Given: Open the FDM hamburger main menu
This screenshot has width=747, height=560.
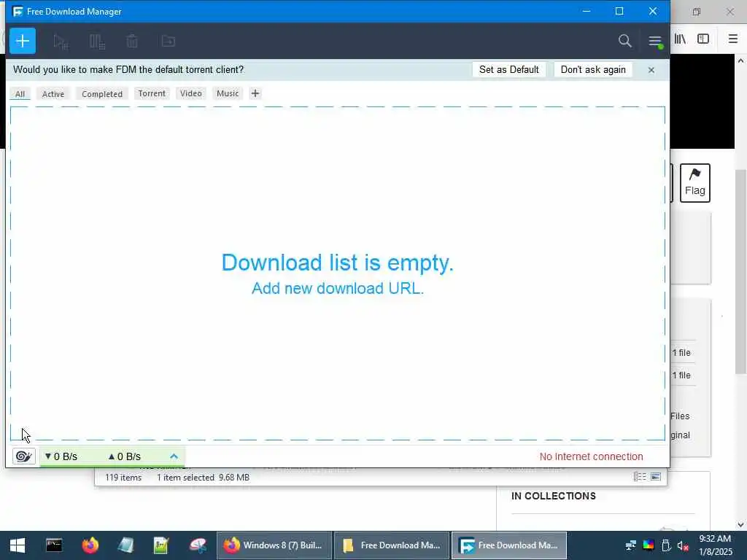Looking at the screenshot, I should 656,42.
